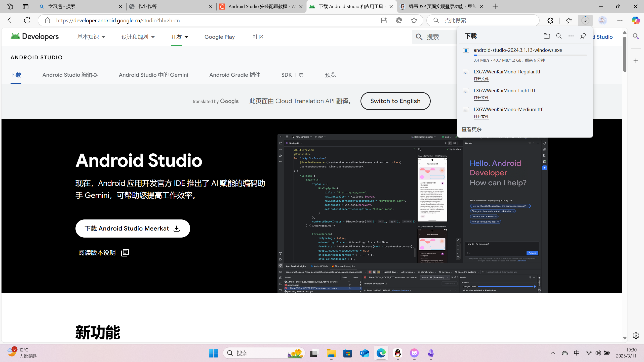Image resolution: width=644 pixels, height=362 pixels.
Task: Switch to SDK 工具 tab
Action: click(293, 75)
